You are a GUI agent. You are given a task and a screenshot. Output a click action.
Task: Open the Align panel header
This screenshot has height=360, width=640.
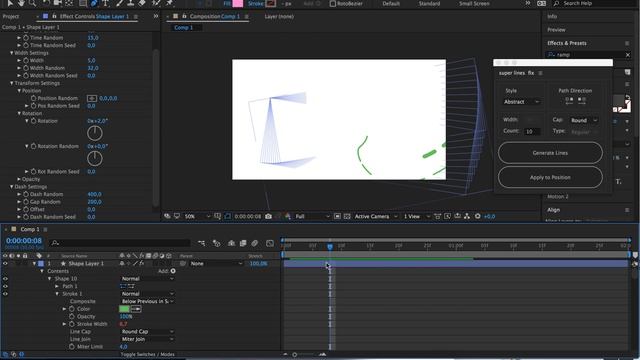553,210
